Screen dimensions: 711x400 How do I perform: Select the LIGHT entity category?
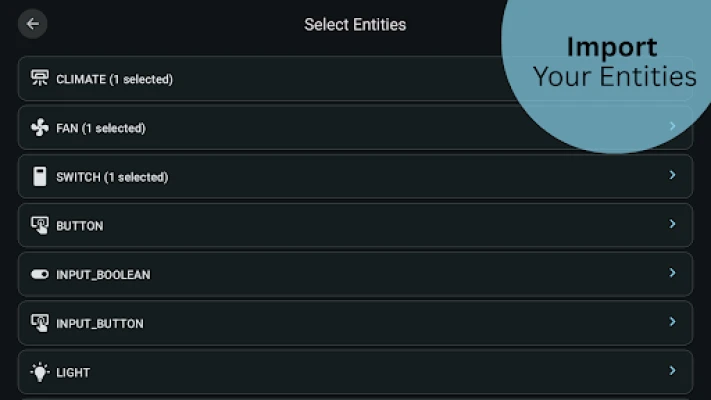pyautogui.click(x=73, y=372)
